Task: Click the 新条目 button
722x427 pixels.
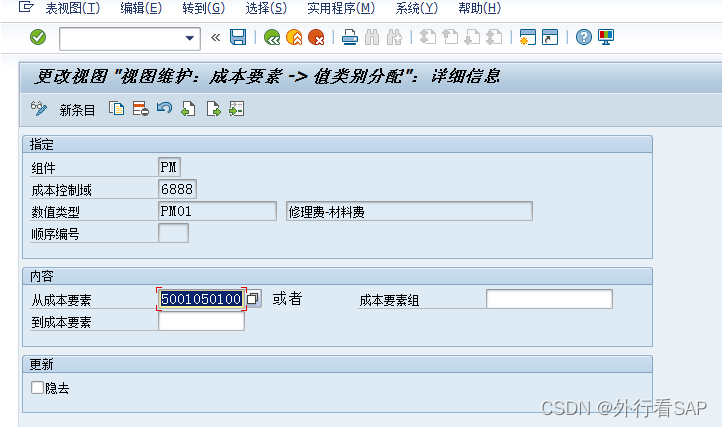Action: pos(77,110)
